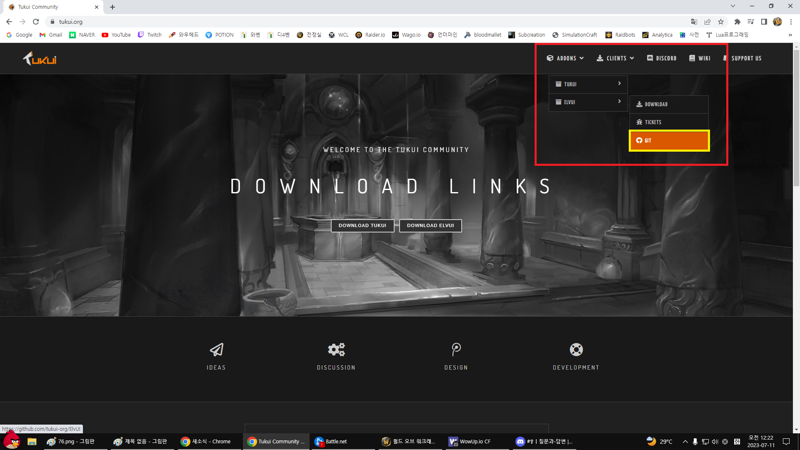
Task: Open the Twitch bookmark
Action: tap(149, 35)
